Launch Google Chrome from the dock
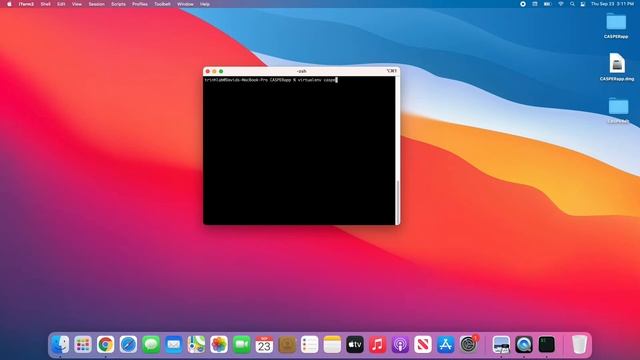640x360 pixels. tap(105, 344)
